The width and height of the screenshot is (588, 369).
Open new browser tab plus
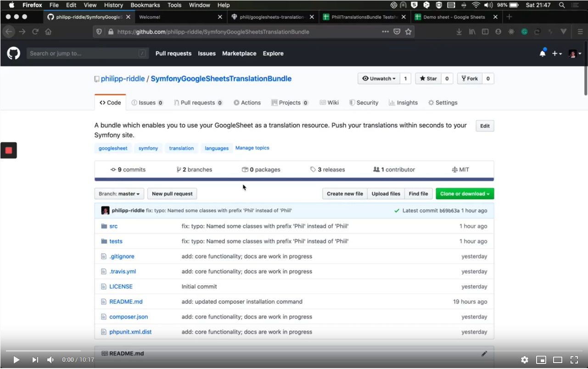point(509,17)
